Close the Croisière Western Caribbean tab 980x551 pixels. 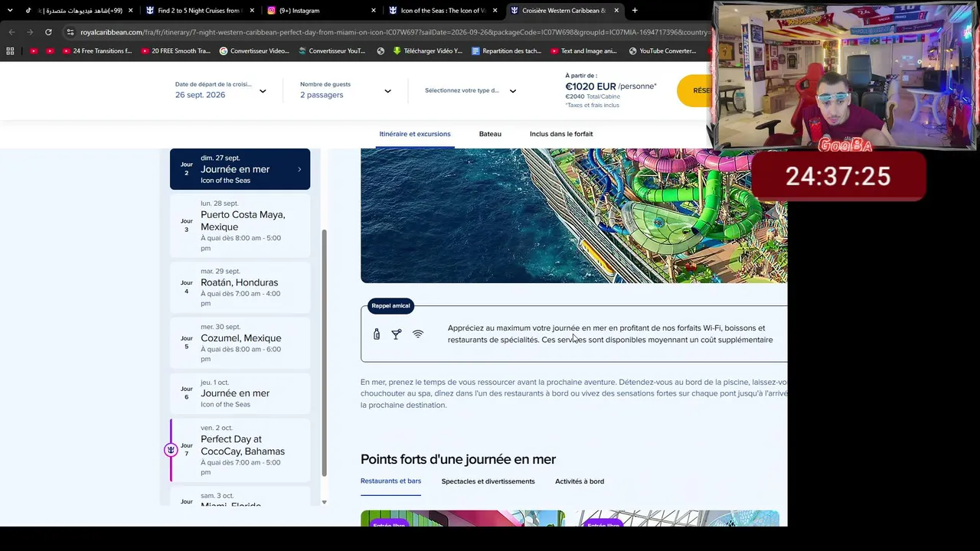pyautogui.click(x=616, y=11)
